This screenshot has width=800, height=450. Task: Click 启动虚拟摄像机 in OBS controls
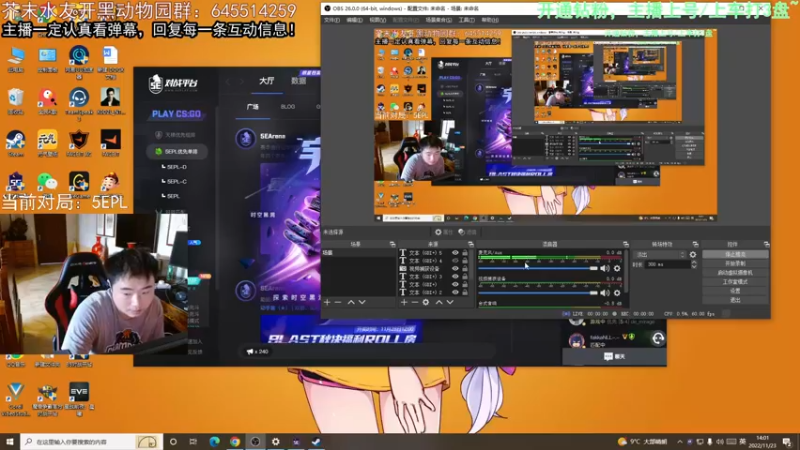pyautogui.click(x=735, y=272)
